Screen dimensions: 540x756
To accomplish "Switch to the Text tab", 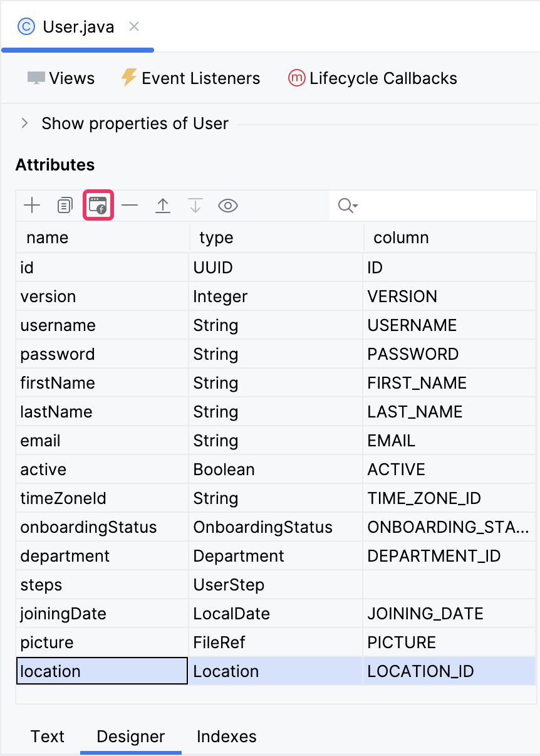I will [x=48, y=736].
